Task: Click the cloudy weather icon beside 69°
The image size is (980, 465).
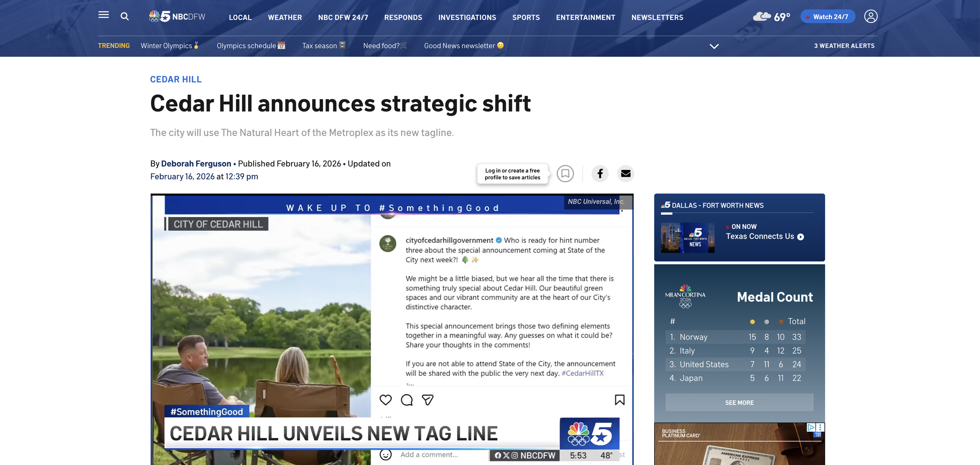Action: pyautogui.click(x=763, y=16)
